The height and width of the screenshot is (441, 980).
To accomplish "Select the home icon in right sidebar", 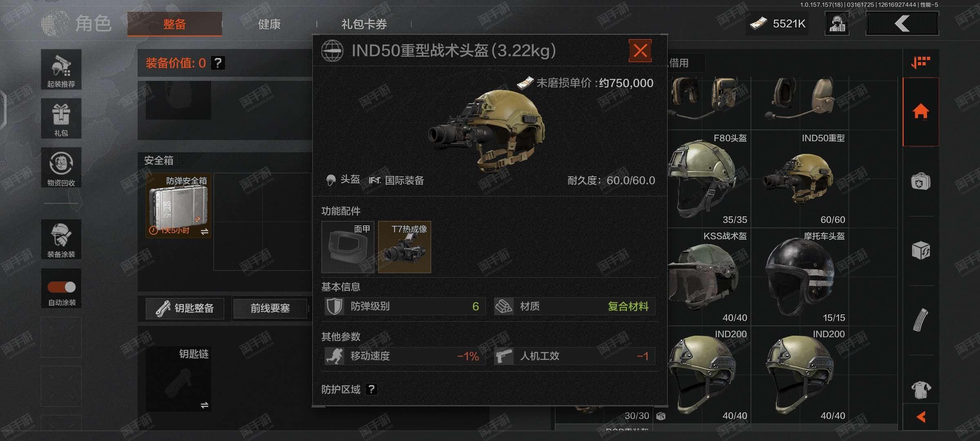I will tap(921, 111).
